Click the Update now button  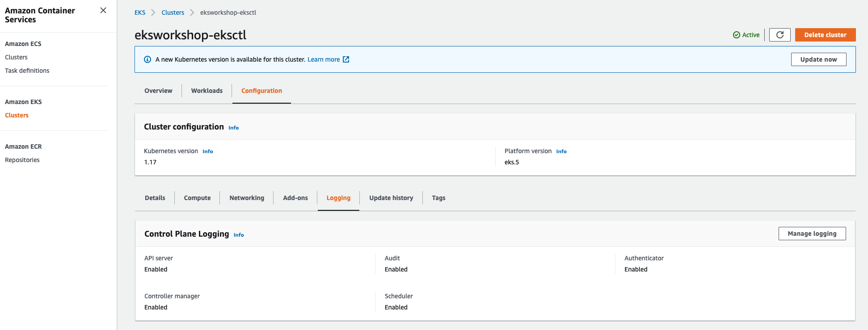tap(818, 59)
